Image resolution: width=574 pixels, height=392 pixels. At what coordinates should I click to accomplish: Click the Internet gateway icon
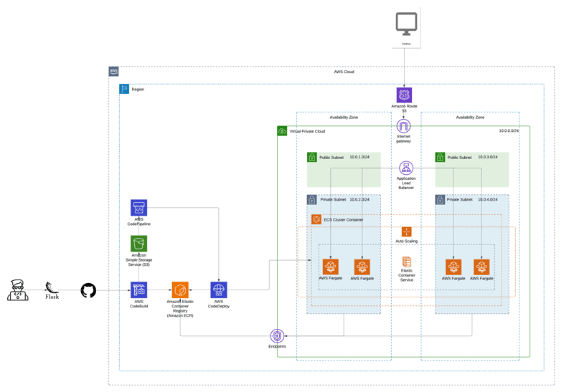(403, 126)
